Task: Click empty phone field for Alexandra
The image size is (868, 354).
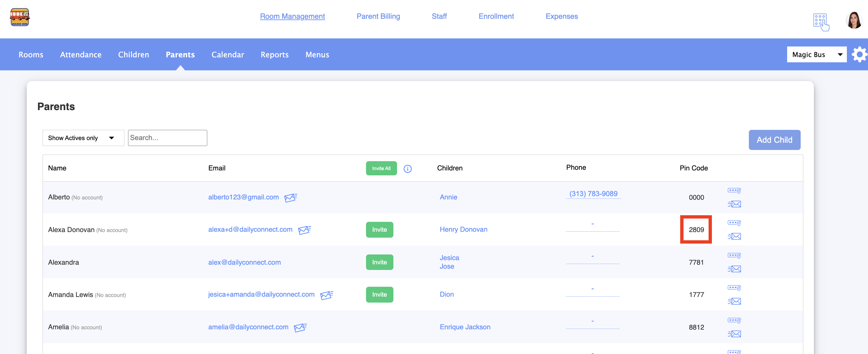Action: point(592,259)
